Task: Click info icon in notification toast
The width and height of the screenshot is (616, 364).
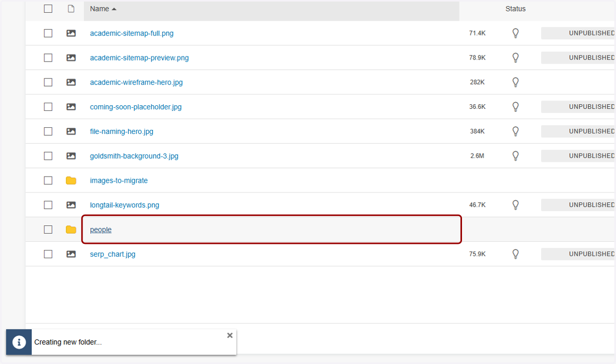Action: coord(19,342)
